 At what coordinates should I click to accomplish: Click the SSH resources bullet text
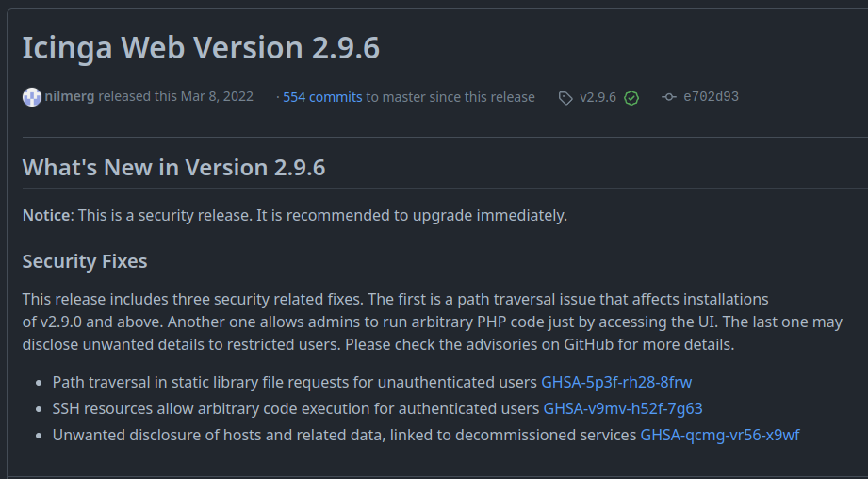pos(296,408)
